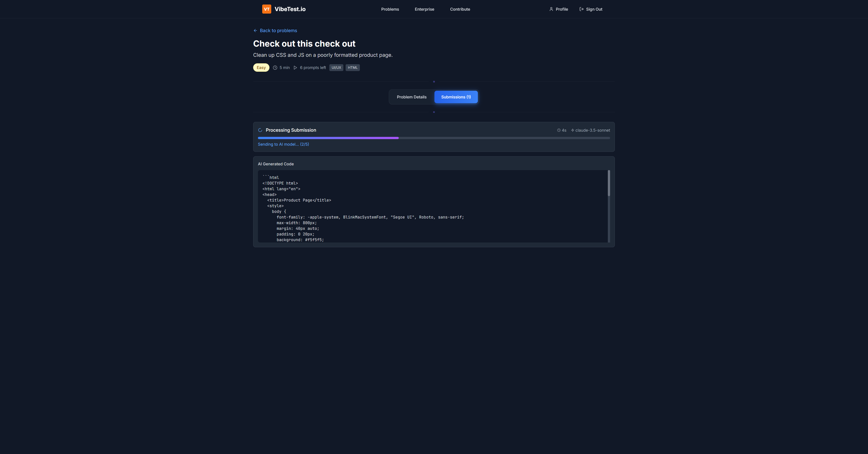Click the Easy difficulty badge
The image size is (868, 454).
click(261, 68)
